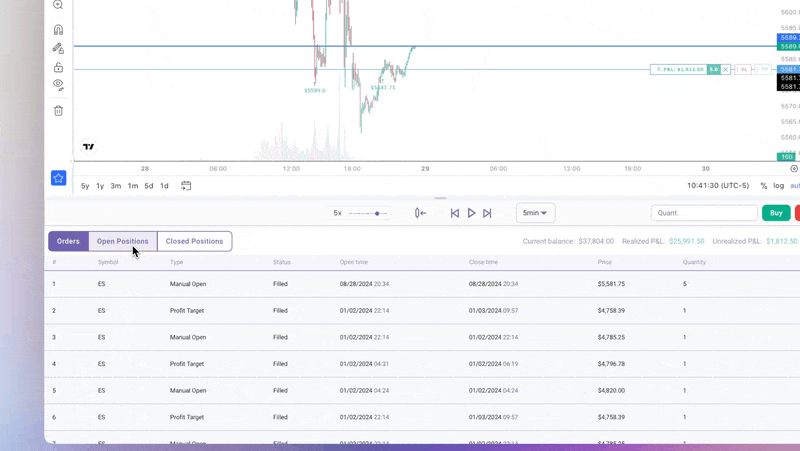The height and width of the screenshot is (451, 800).
Task: Click the panel resize handle above replay bar
Action: click(x=440, y=198)
